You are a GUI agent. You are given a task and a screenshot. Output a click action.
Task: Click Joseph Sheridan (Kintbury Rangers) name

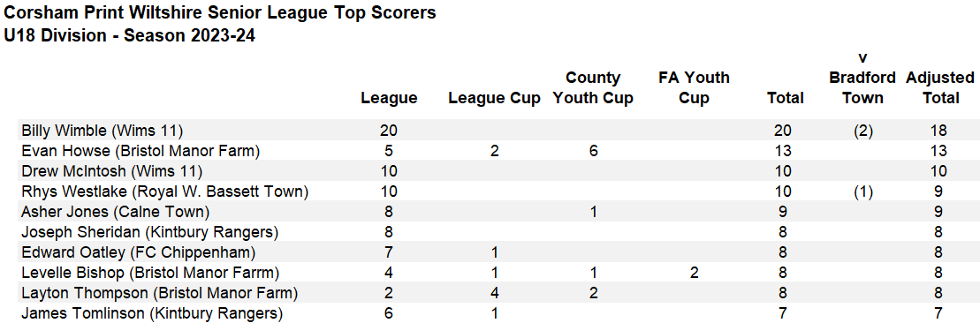(149, 232)
